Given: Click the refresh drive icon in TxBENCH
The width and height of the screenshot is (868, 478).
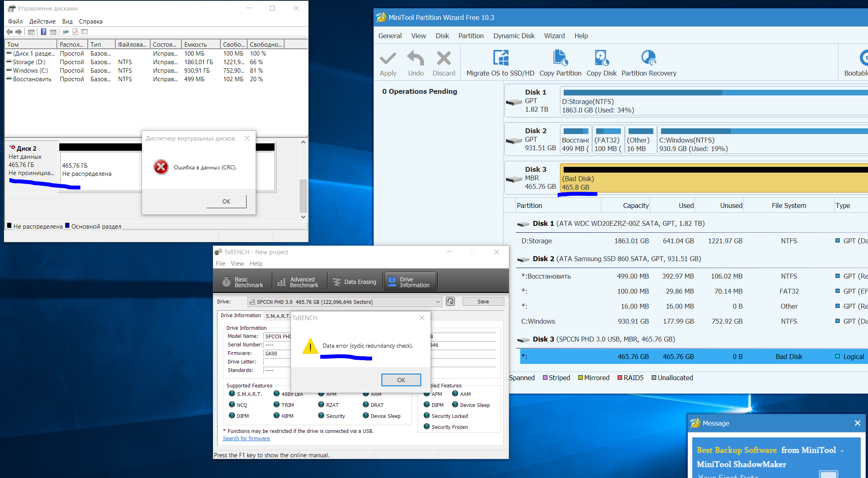Looking at the screenshot, I should click(x=450, y=301).
